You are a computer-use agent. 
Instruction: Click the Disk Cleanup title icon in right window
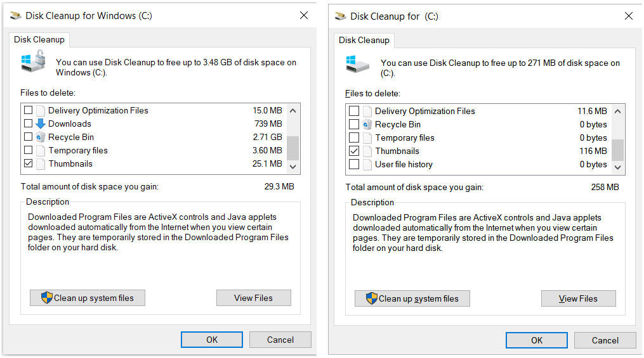(x=341, y=16)
